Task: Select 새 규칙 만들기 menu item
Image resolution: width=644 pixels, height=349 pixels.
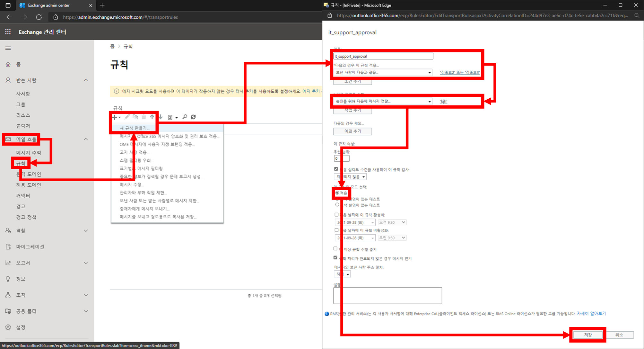Action: click(135, 128)
